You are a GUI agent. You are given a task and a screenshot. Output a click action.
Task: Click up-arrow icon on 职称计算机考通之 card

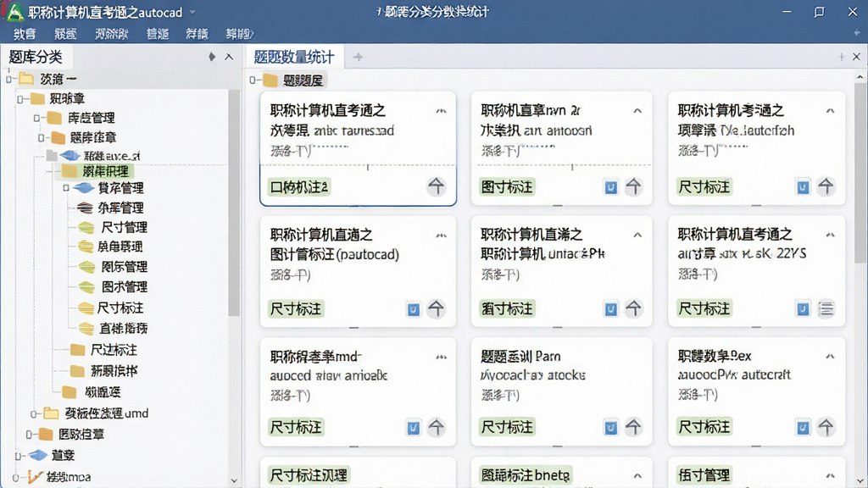click(x=826, y=186)
